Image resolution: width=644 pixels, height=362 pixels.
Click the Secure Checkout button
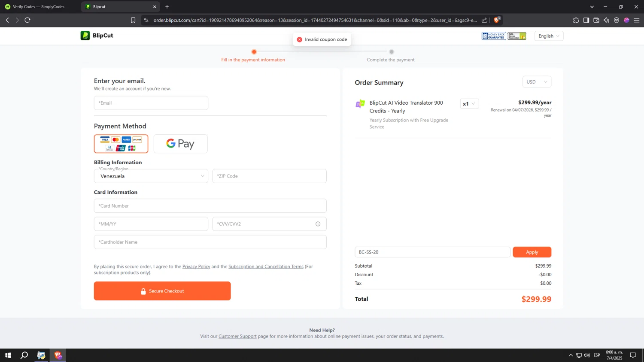pos(162,291)
